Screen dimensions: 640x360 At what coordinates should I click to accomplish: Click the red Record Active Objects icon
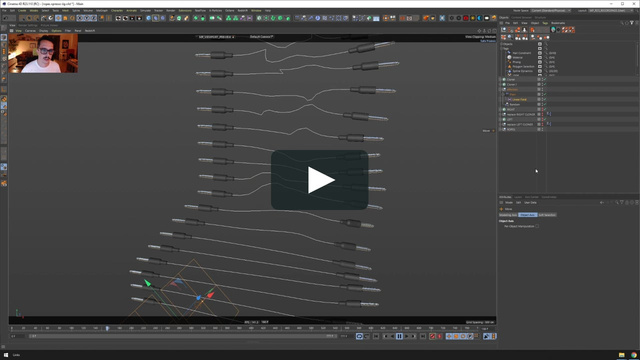point(432,336)
